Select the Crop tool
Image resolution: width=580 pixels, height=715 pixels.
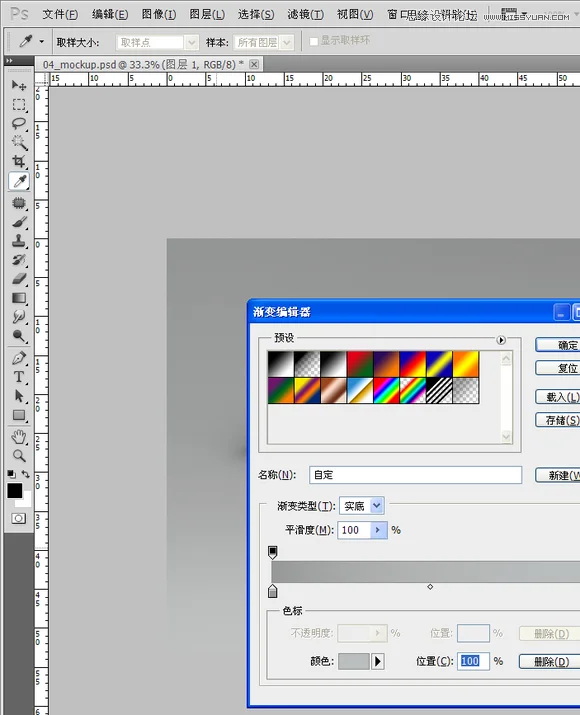coord(19,161)
